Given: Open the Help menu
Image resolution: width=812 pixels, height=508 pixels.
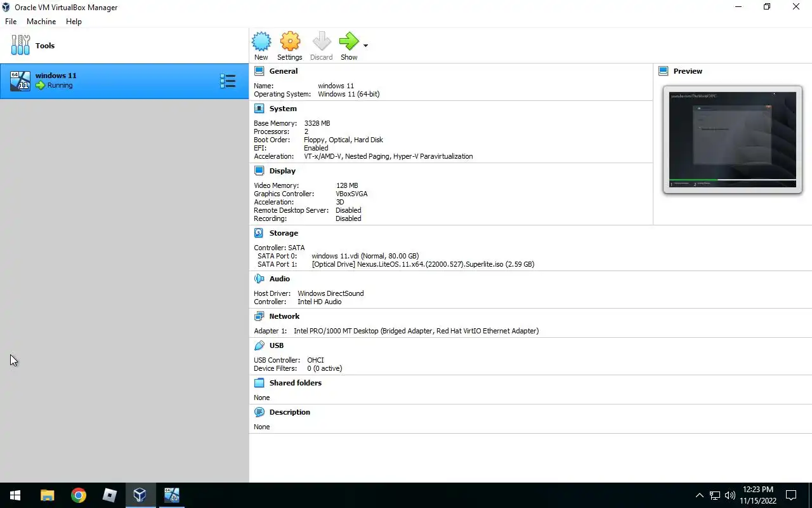Looking at the screenshot, I should pyautogui.click(x=74, y=22).
